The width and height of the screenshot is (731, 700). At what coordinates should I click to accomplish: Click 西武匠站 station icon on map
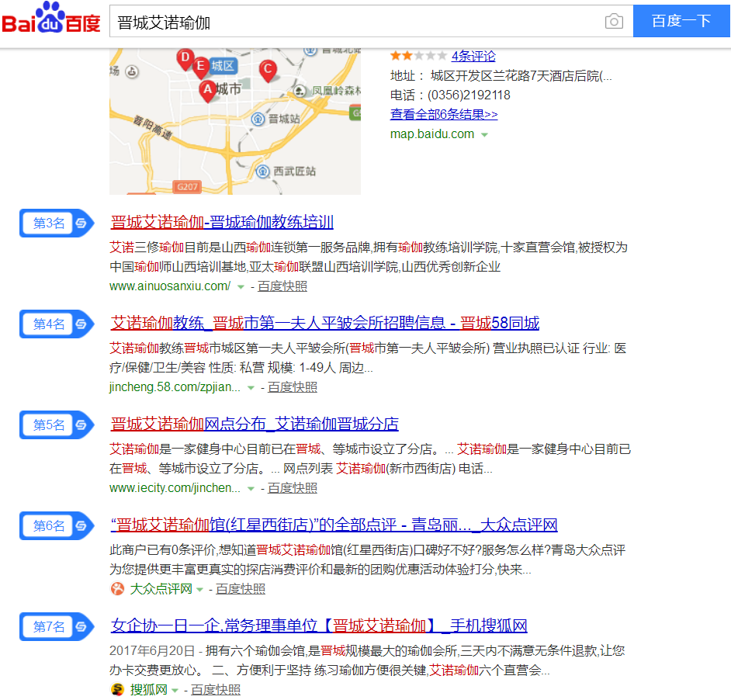[x=263, y=172]
